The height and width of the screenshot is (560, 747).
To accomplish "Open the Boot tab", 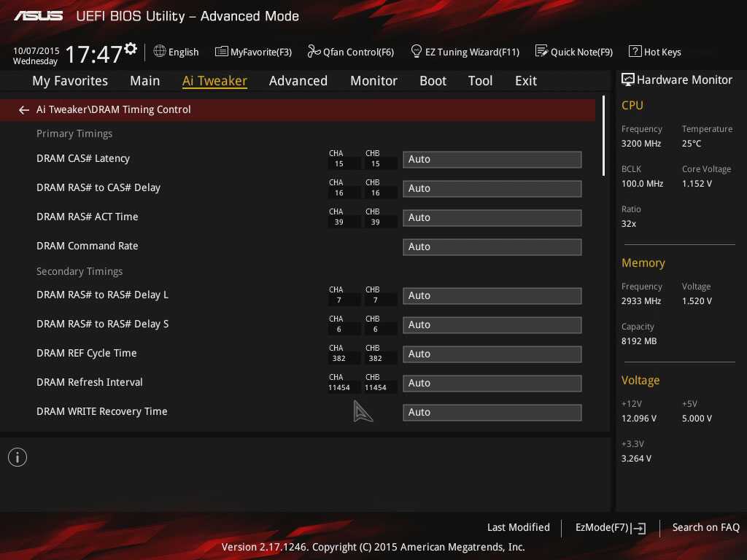I will (433, 81).
